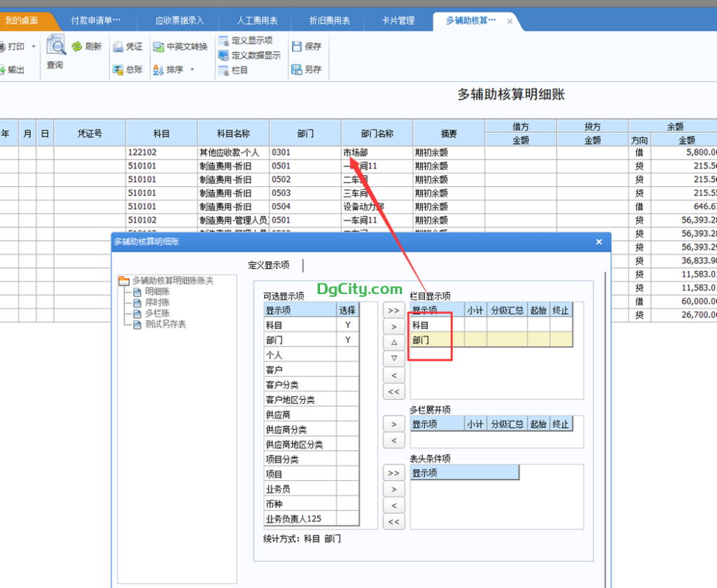Toggle the 选择 cell for 科目 row
Viewport: 717px width, 588px height.
tap(347, 325)
